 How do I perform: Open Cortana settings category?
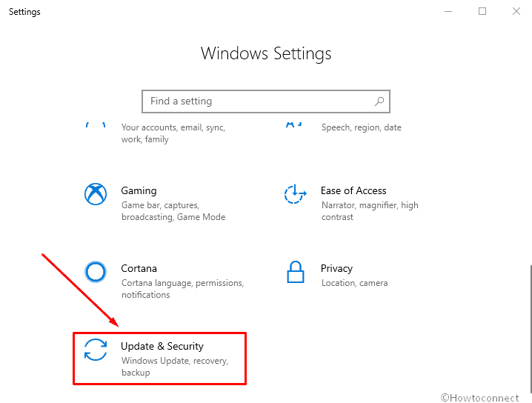click(x=139, y=268)
